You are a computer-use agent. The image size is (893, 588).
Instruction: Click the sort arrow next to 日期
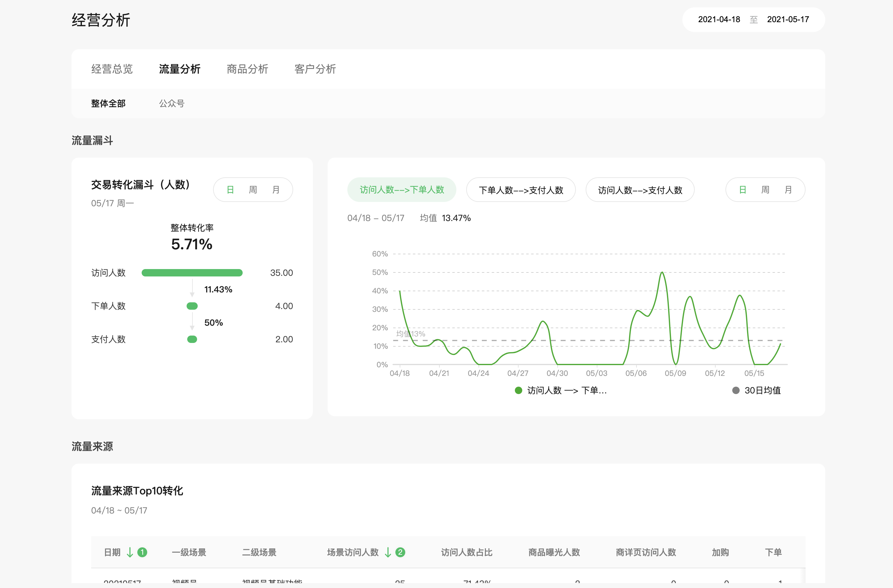pos(130,552)
